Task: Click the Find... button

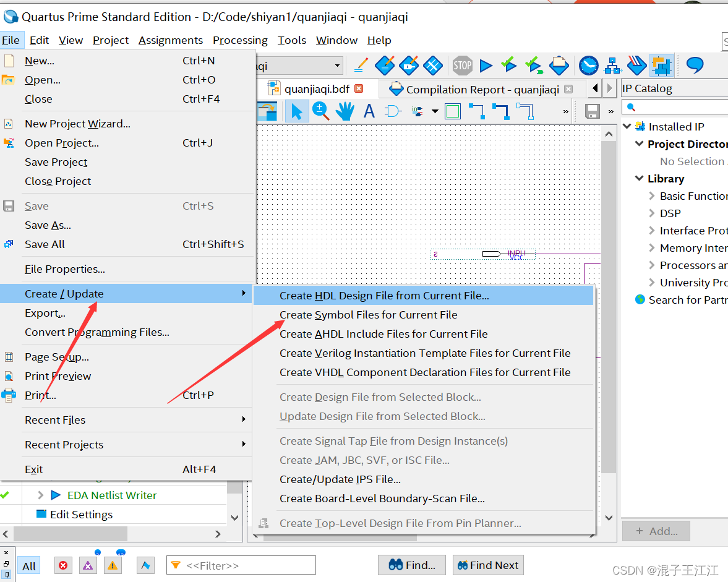Action: coord(412,565)
